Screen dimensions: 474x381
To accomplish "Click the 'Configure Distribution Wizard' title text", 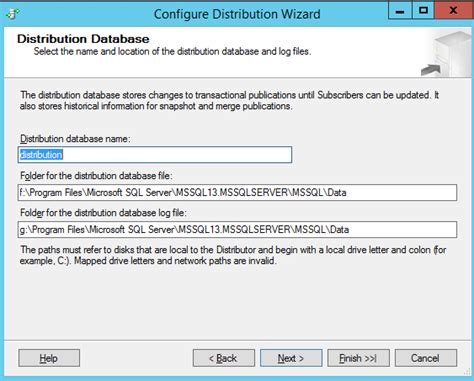I will [237, 14].
